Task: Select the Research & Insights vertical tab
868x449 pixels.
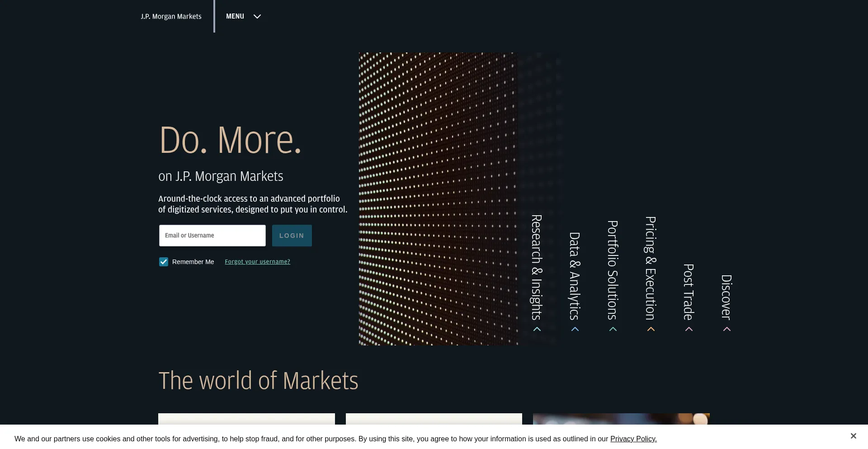Action: (537, 267)
